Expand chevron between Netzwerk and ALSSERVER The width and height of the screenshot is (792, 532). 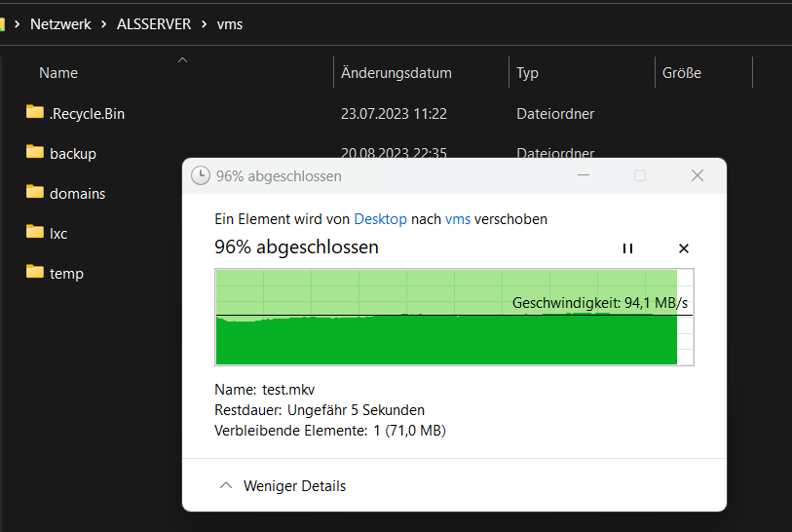(103, 24)
